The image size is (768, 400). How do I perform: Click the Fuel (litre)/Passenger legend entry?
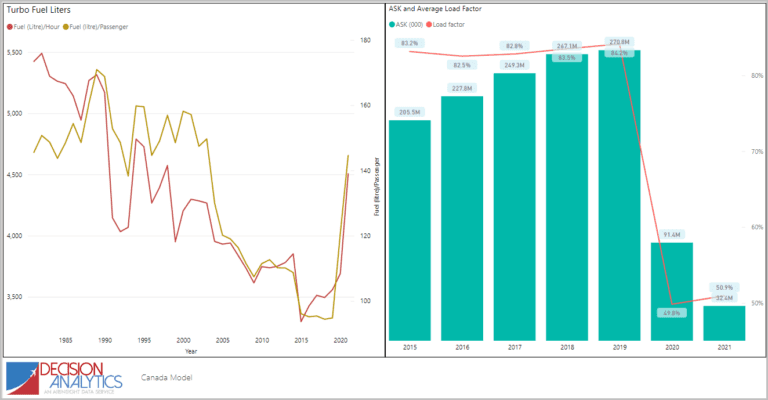point(96,27)
